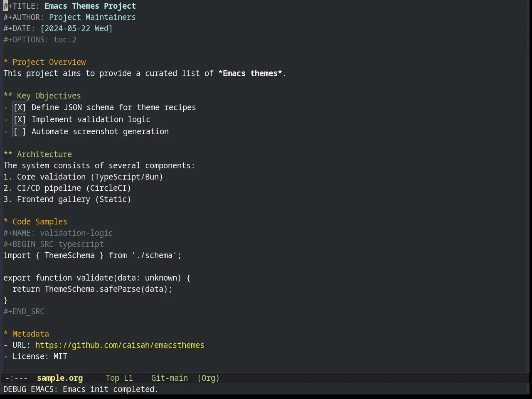Screen dimensions: 532x399
Task: Click list item '3. Frontend gallery (Static)'
Action: click(67, 199)
